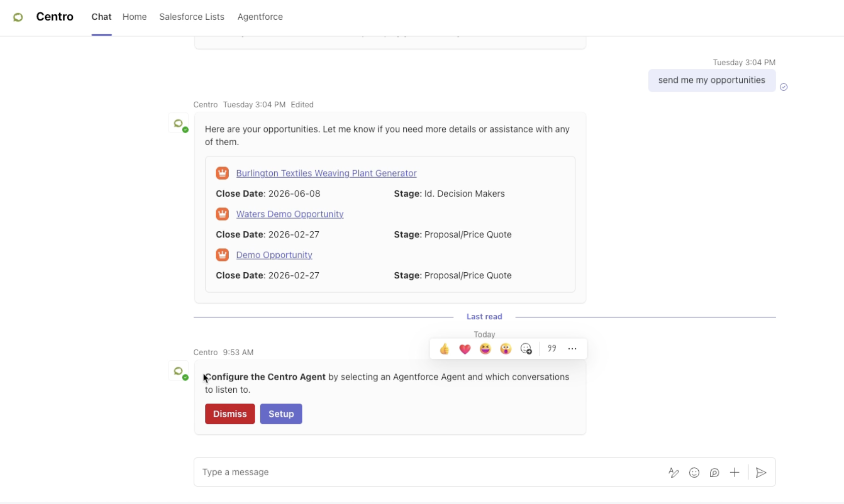Click the 'Edited' label on Centro message
The width and height of the screenshot is (844, 504).
pos(302,105)
